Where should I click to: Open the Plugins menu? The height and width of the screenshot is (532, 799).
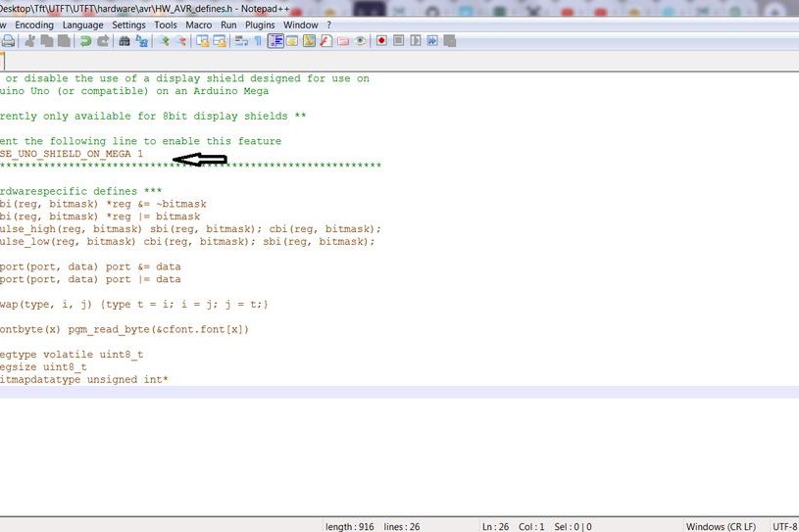pyautogui.click(x=260, y=24)
